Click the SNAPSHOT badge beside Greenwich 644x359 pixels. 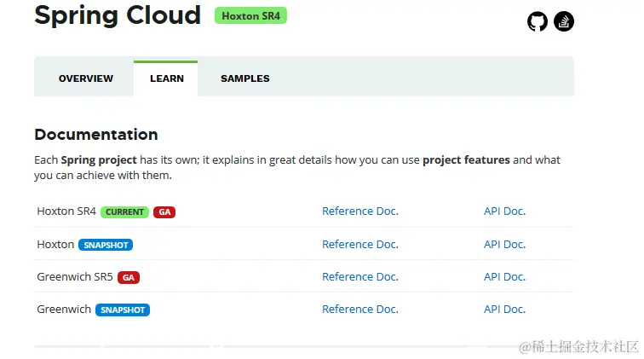[x=123, y=310]
